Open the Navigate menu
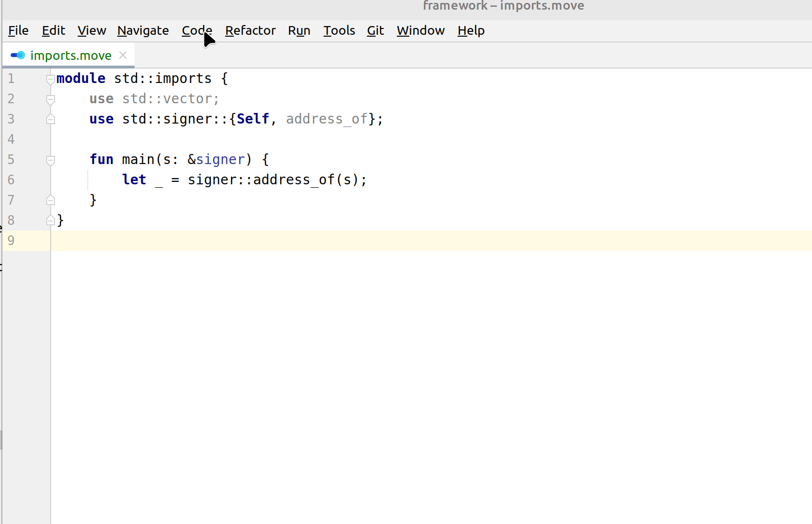 tap(143, 30)
